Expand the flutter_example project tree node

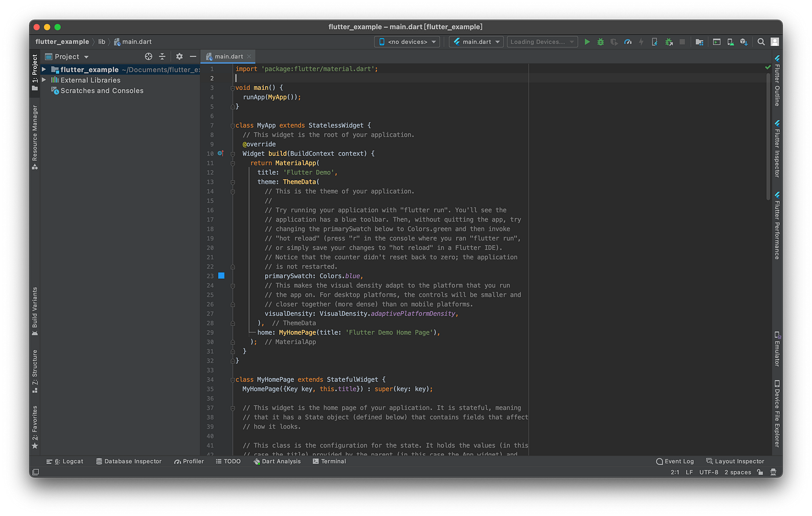(44, 70)
